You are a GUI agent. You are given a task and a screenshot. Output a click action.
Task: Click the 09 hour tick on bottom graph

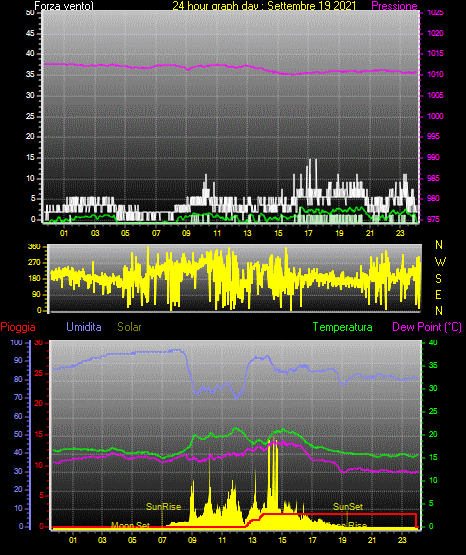click(x=192, y=540)
